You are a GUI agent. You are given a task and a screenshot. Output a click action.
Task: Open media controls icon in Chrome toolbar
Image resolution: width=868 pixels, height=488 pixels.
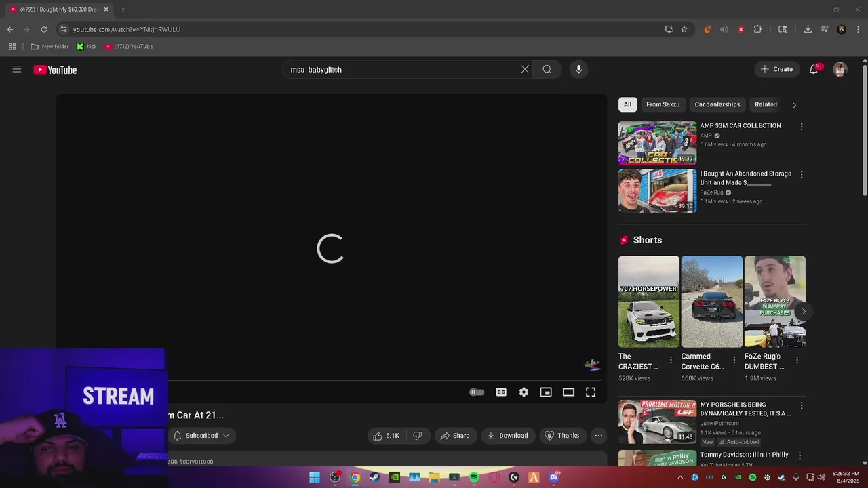coord(825,29)
